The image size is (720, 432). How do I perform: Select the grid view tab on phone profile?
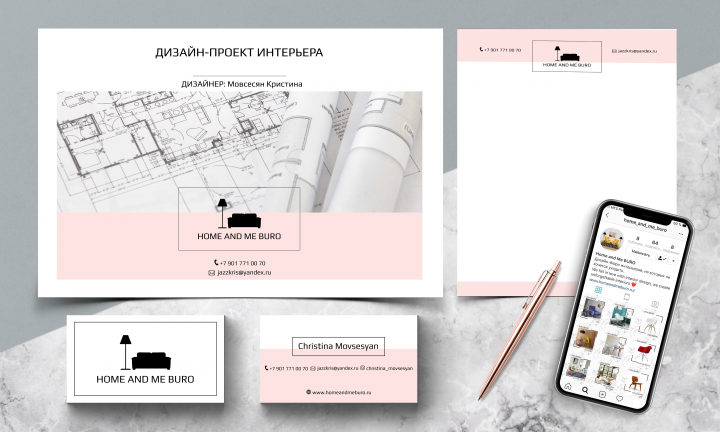(598, 290)
